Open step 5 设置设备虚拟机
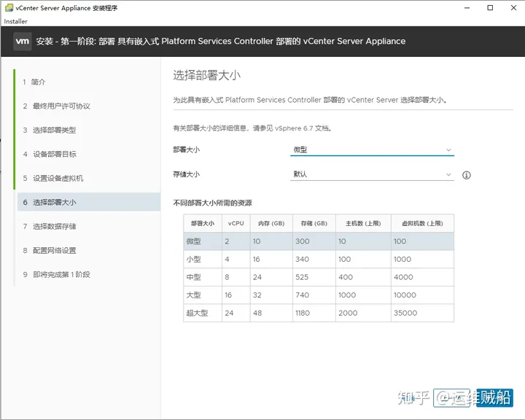 pos(58,179)
